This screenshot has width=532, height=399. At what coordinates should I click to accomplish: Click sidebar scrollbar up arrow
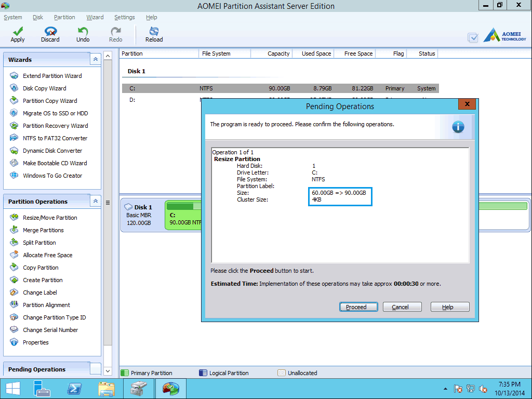[x=108, y=56]
